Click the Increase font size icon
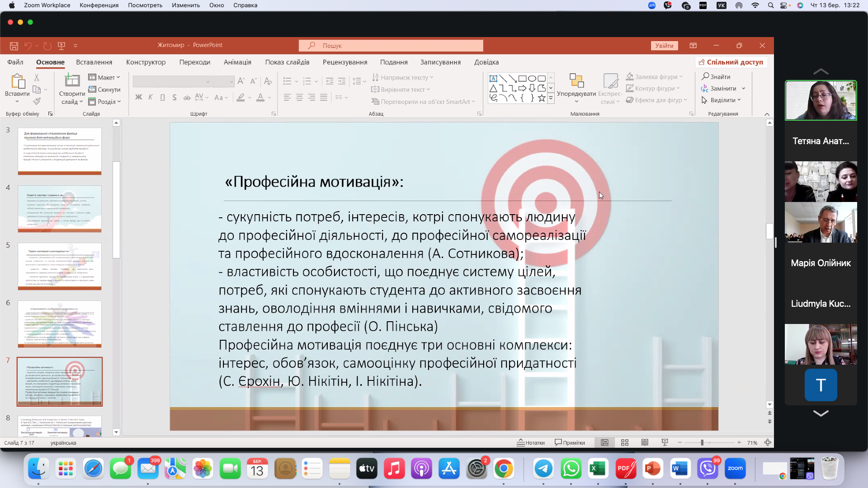This screenshot has width=868, height=488. point(241,81)
